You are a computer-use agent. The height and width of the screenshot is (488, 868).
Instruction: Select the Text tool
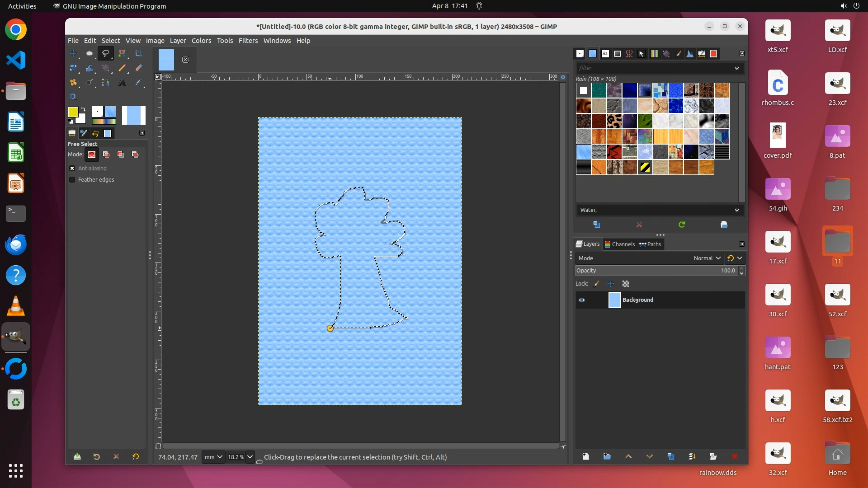(122, 83)
